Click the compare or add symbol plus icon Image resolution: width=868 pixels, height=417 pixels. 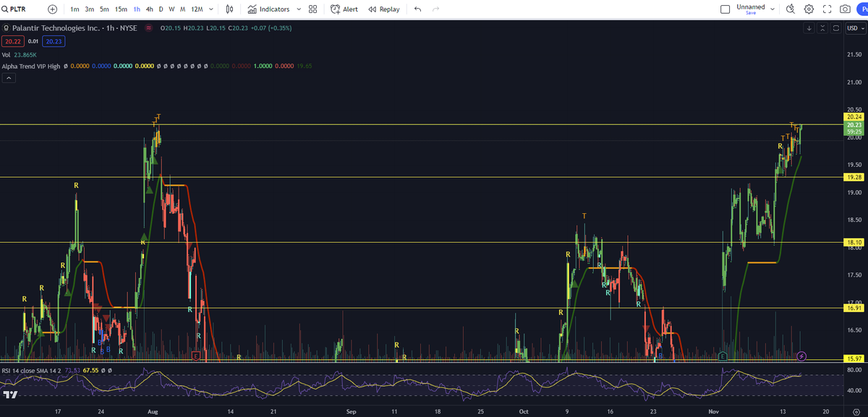52,9
